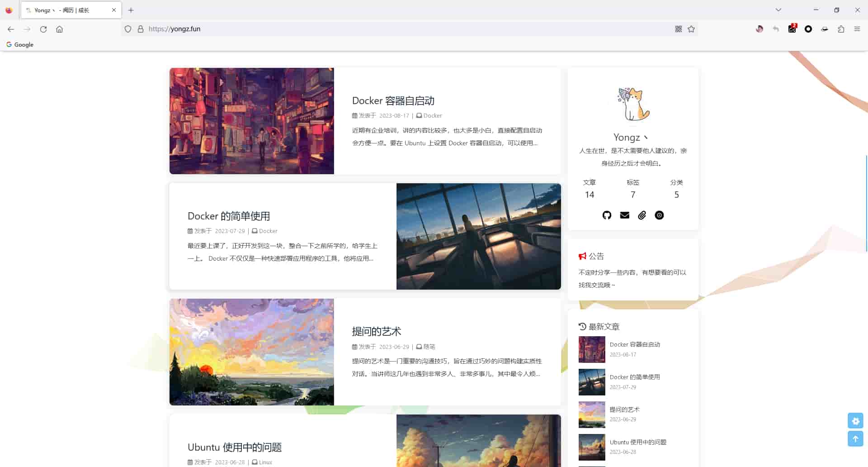Click the round disc icon beside paperclip
Image resolution: width=868 pixels, height=467 pixels.
point(659,215)
